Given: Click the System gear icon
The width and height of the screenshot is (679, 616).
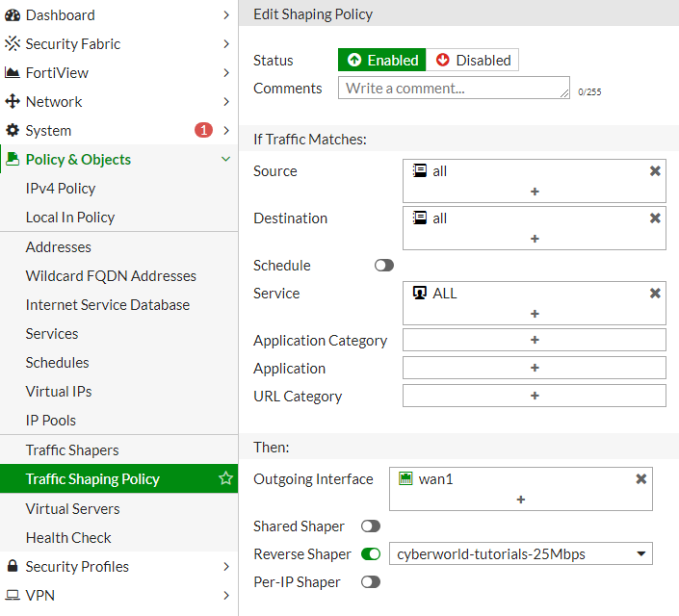Looking at the screenshot, I should click(x=13, y=130).
